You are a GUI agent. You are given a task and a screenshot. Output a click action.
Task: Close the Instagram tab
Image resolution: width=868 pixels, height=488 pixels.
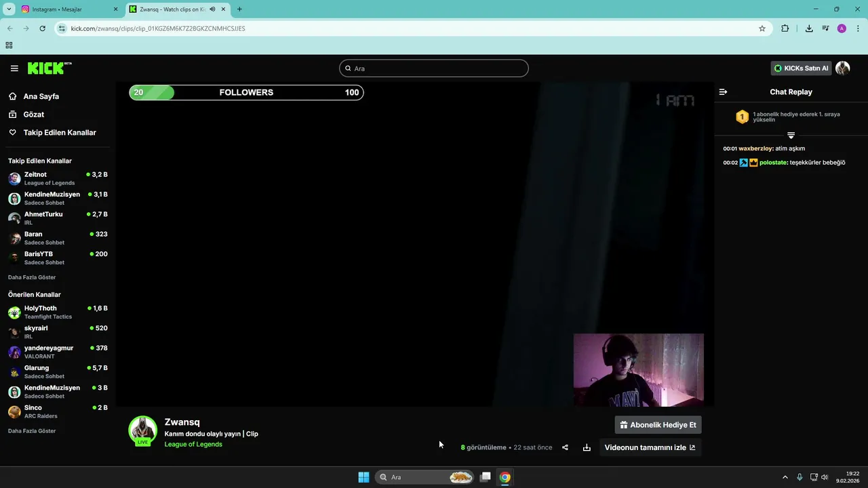point(115,9)
